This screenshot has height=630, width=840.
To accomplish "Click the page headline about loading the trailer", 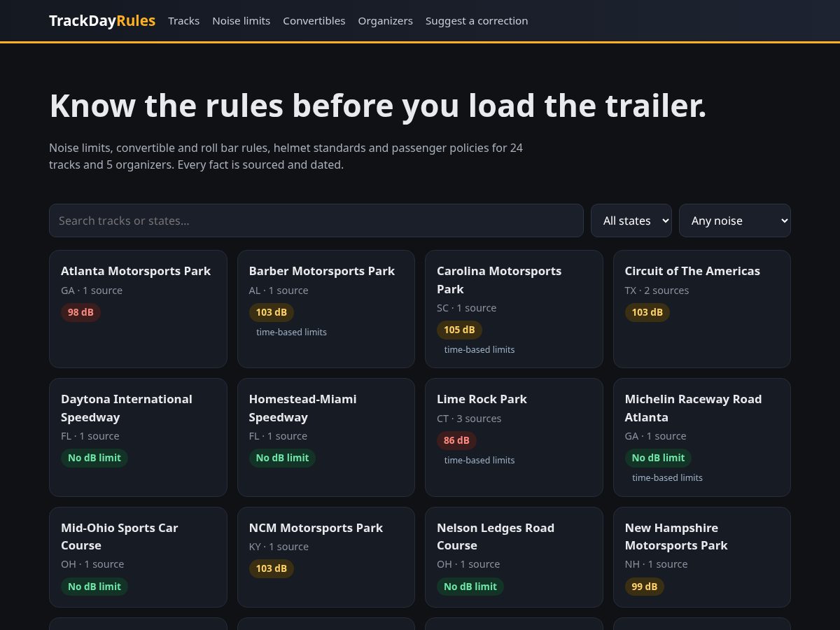I will click(378, 106).
